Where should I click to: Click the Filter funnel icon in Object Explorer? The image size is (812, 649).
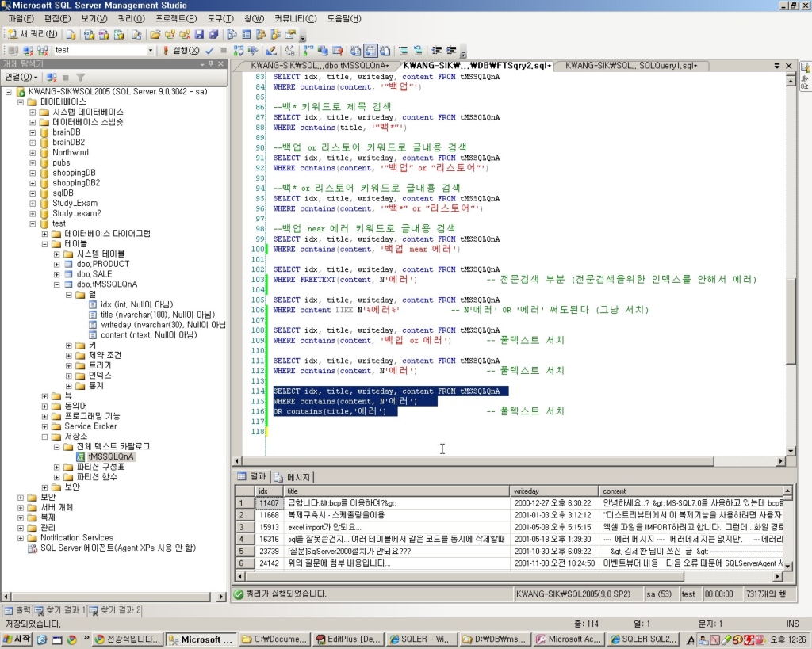click(x=80, y=78)
